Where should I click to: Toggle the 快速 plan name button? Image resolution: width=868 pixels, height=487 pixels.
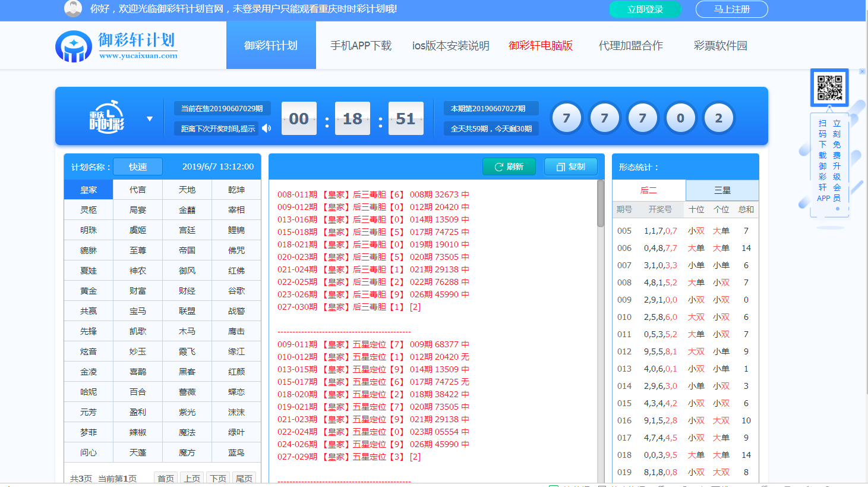coord(138,167)
